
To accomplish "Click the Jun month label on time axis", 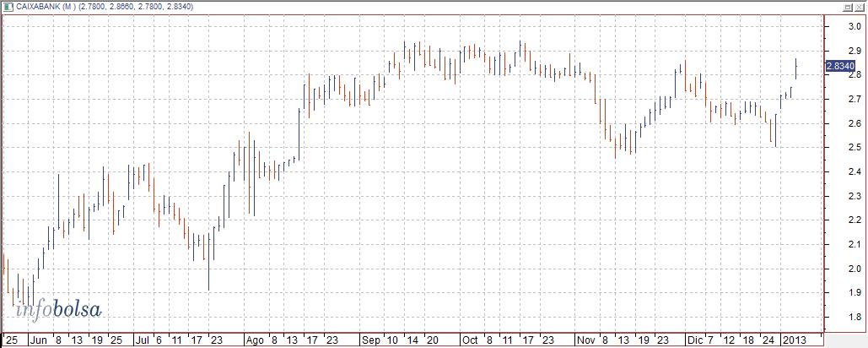I will (x=38, y=340).
